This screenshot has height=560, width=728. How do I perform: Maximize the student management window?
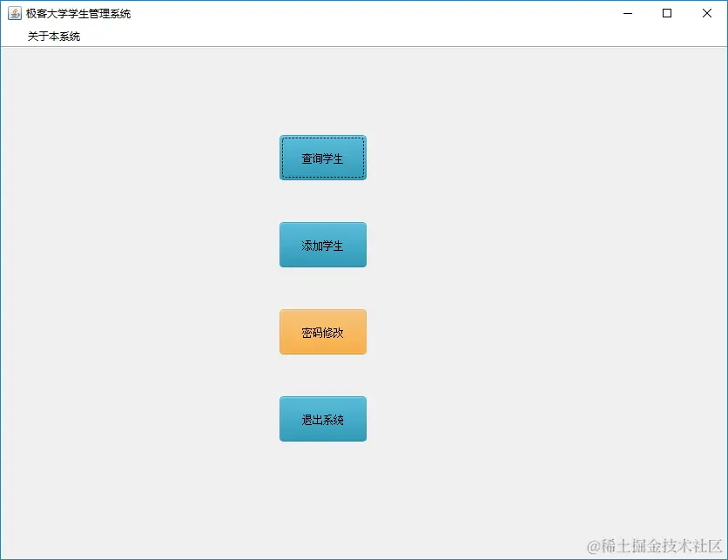pos(667,13)
